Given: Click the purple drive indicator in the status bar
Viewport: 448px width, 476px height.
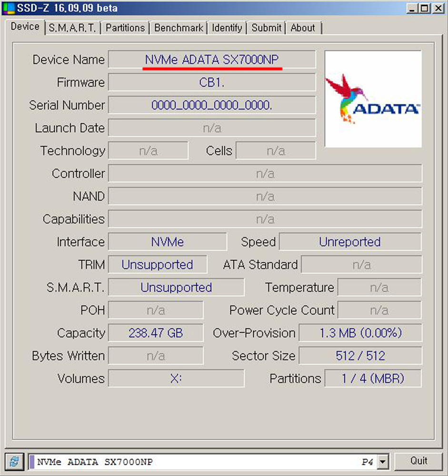Looking at the screenshot, I should pos(31,461).
